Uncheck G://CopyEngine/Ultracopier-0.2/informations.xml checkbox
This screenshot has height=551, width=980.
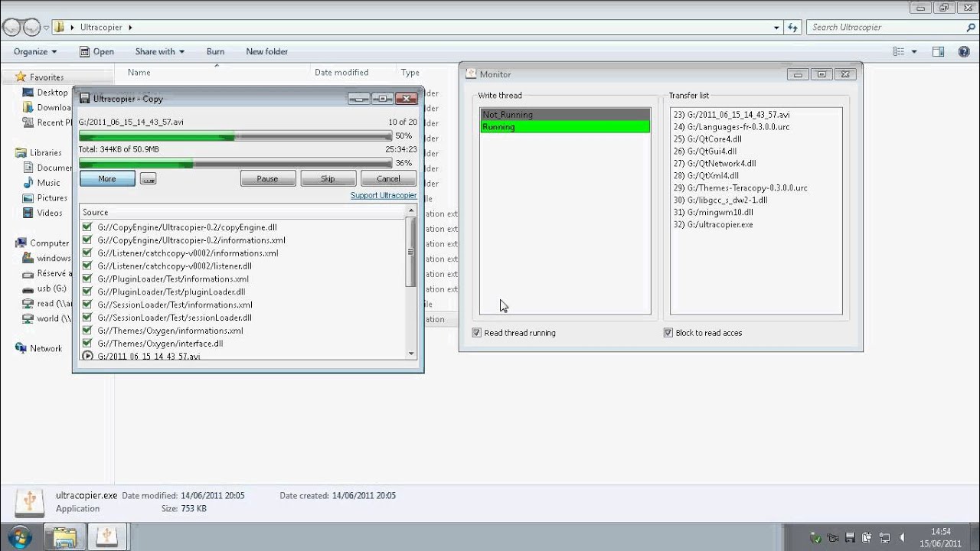click(87, 240)
